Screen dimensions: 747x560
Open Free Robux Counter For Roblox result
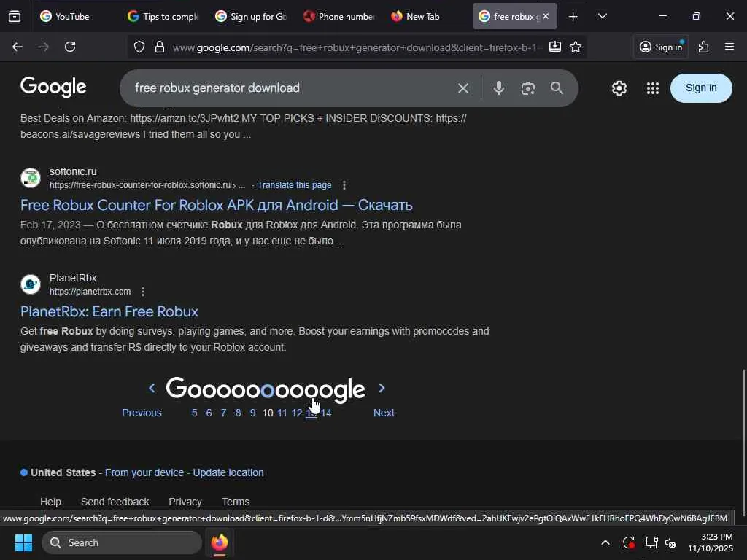pos(216,205)
